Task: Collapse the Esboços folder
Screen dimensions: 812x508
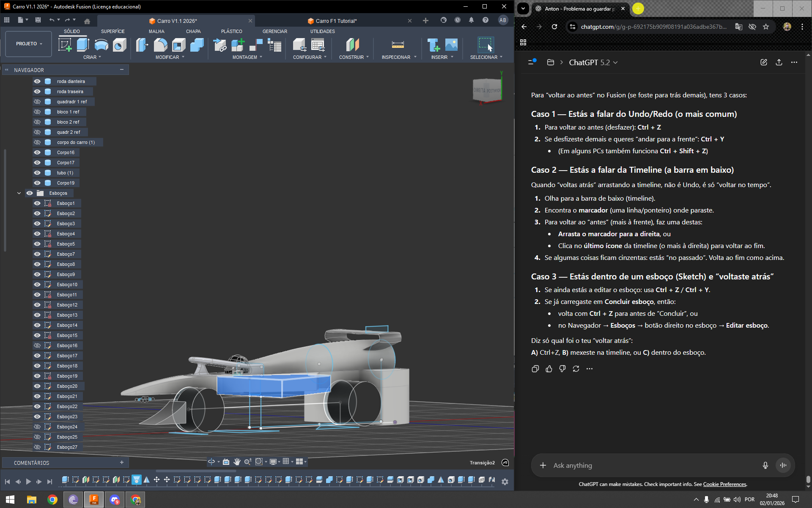Action: point(19,193)
